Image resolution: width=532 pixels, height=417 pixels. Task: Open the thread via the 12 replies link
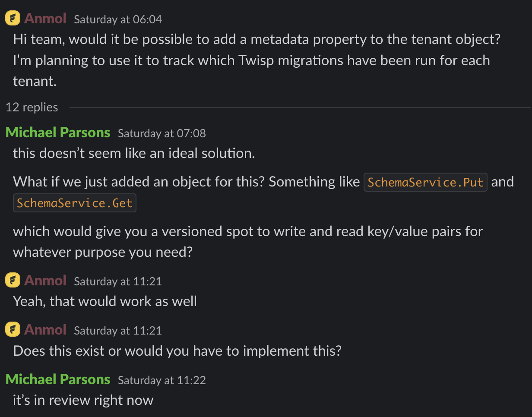(32, 107)
